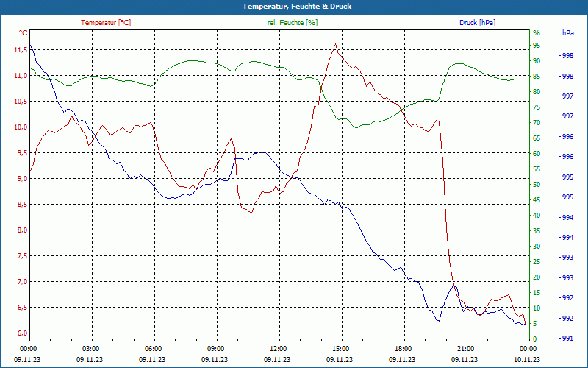
Task: Click the 15 humidity axis tick
Action: click(537, 293)
